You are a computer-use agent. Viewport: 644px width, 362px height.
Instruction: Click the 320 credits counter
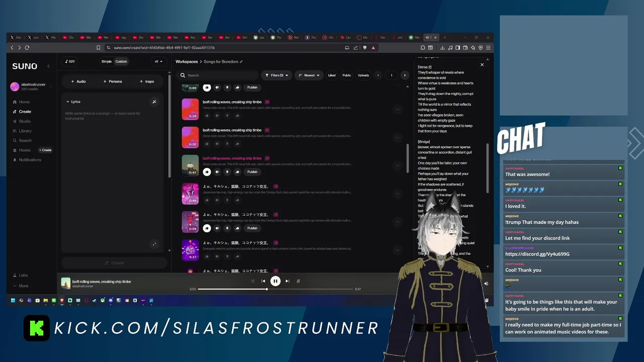coord(70,61)
